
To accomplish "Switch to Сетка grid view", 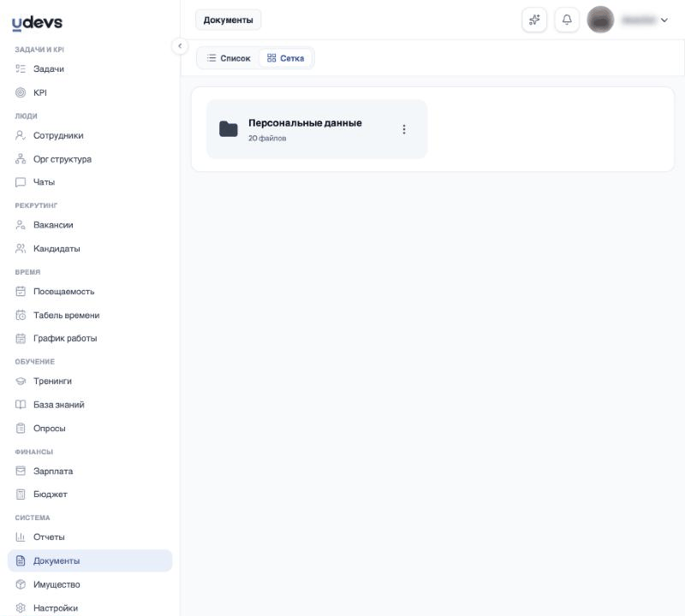I will point(286,58).
